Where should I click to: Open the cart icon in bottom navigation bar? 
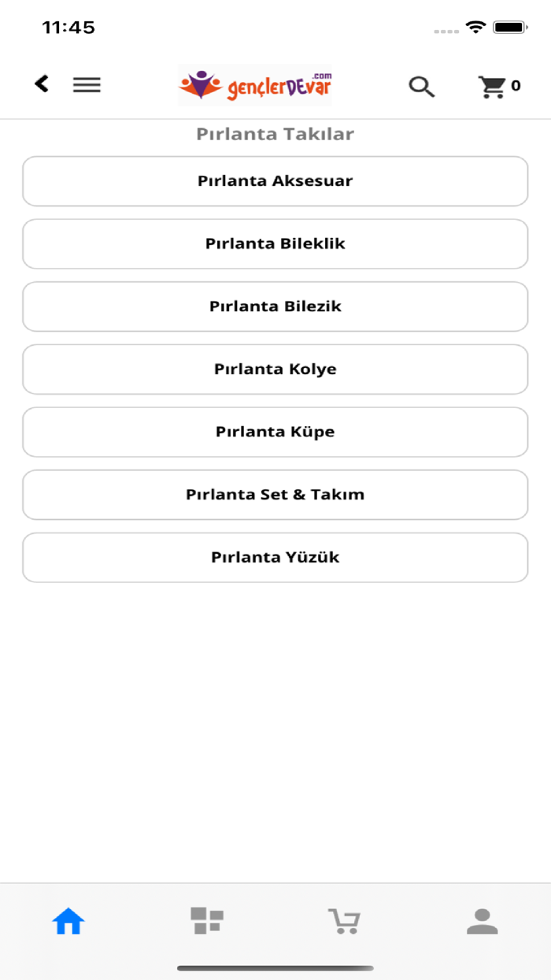345,919
